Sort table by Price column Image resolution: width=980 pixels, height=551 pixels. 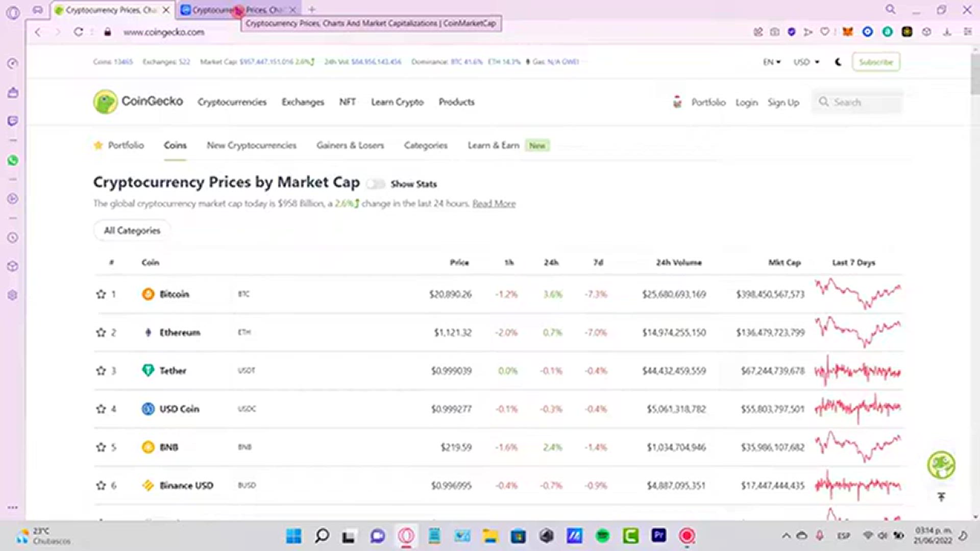(459, 263)
